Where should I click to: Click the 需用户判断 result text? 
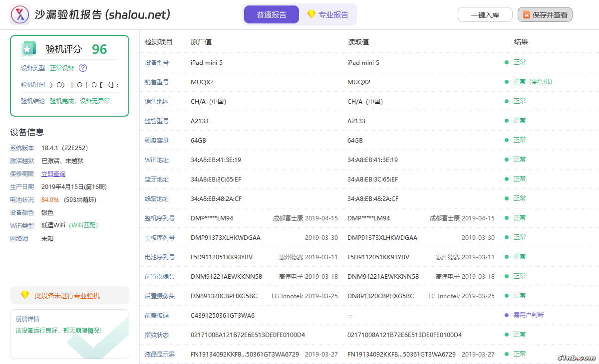pos(528,315)
